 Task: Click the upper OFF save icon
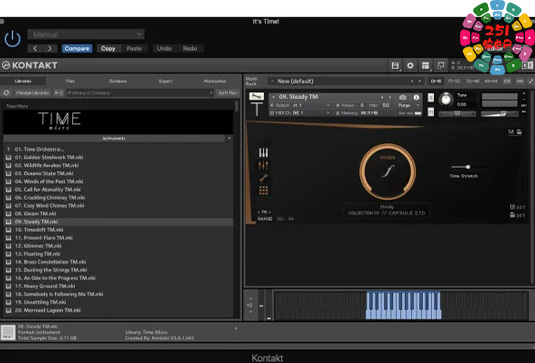coord(512,207)
